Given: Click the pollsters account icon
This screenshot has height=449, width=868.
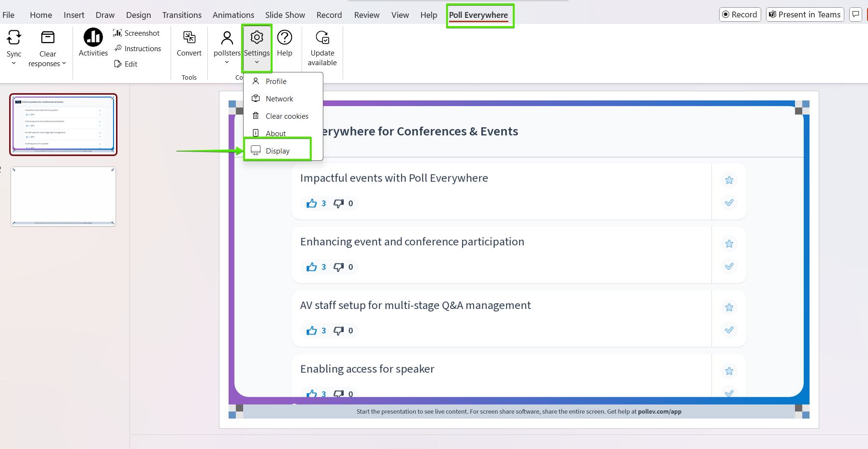Looking at the screenshot, I should 227,37.
